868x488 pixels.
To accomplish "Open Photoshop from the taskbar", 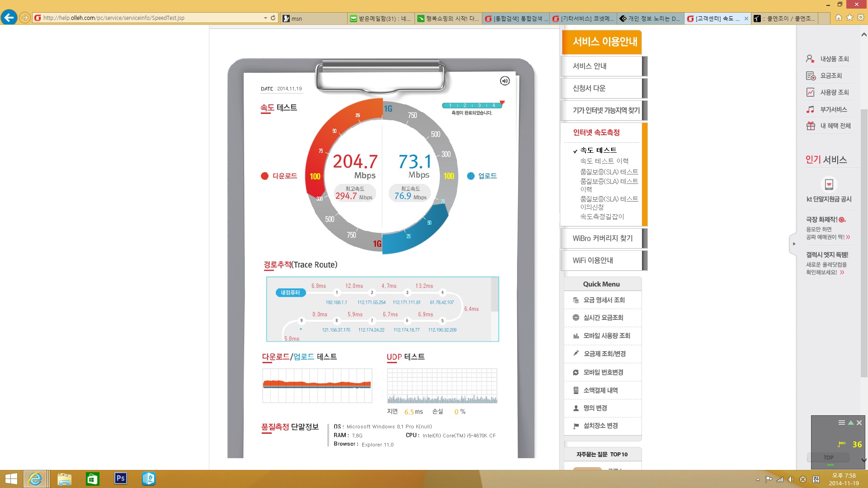I will [120, 479].
